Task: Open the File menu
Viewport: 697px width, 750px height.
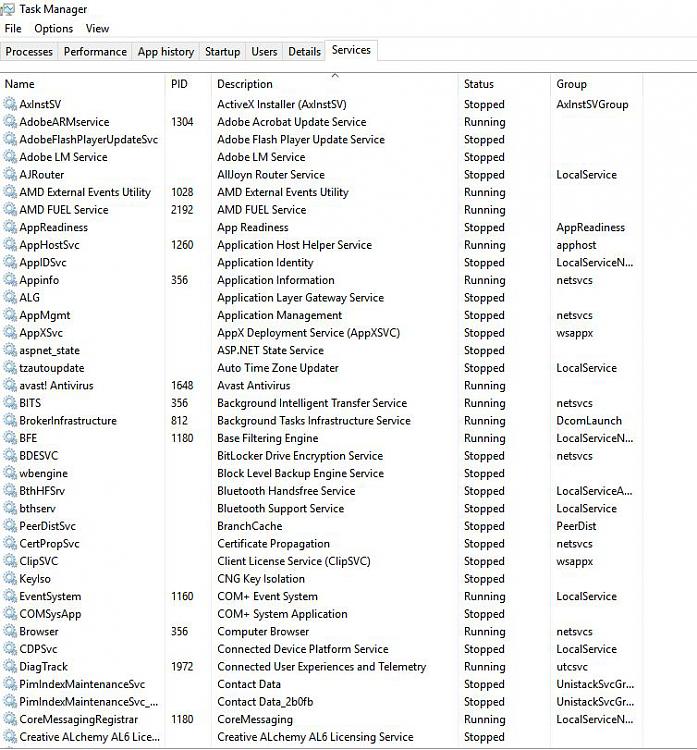Action: (13, 29)
